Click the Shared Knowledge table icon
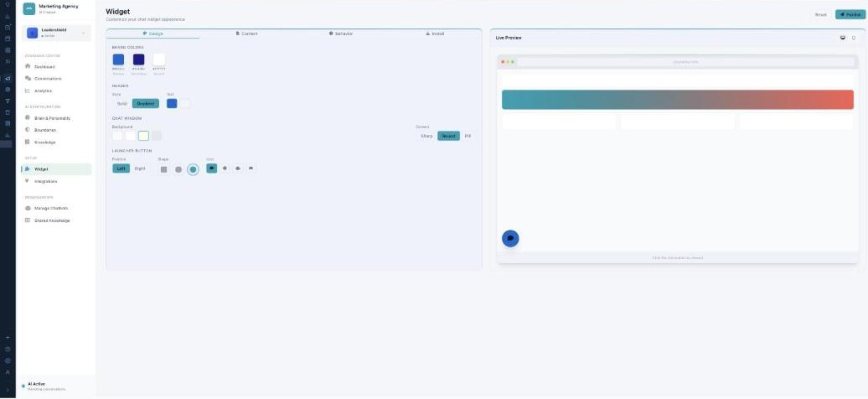 [x=28, y=220]
